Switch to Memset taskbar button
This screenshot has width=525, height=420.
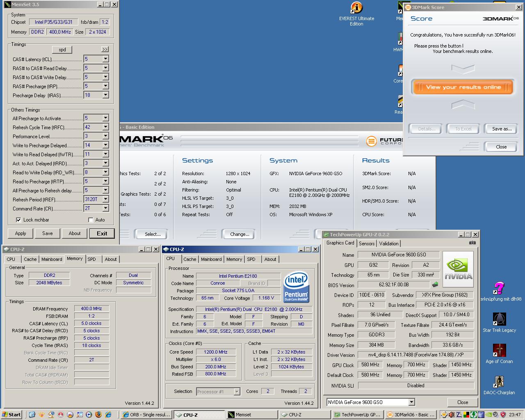tap(251, 415)
